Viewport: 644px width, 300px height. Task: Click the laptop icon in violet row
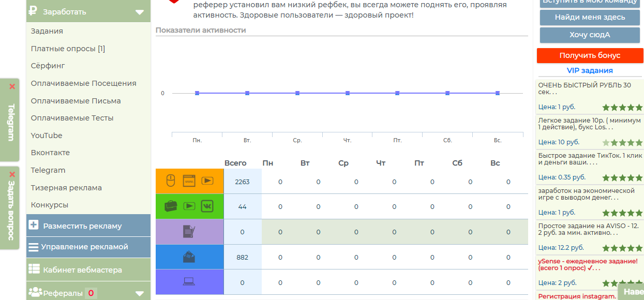coord(189,282)
